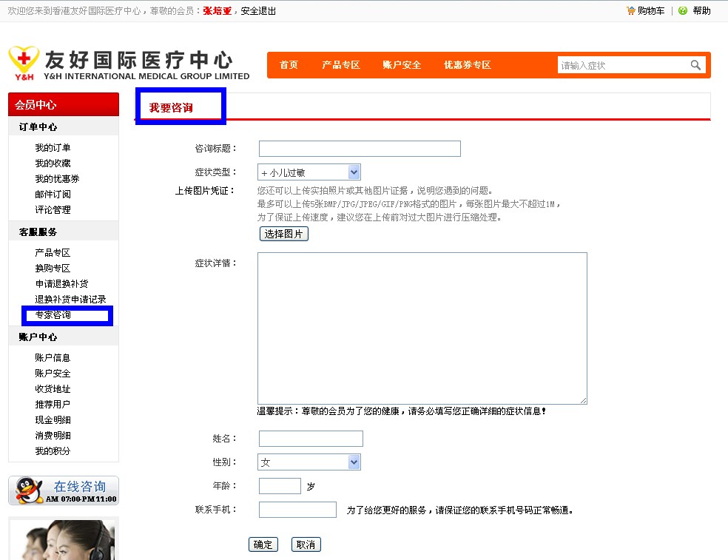
Task: Open 优惠券专区 in the nav bar
Action: tap(467, 65)
